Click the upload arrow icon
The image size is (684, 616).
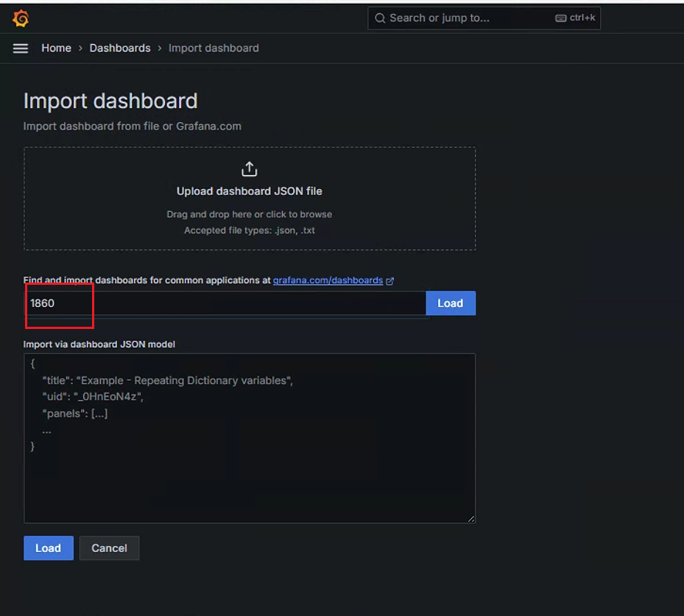(x=249, y=169)
